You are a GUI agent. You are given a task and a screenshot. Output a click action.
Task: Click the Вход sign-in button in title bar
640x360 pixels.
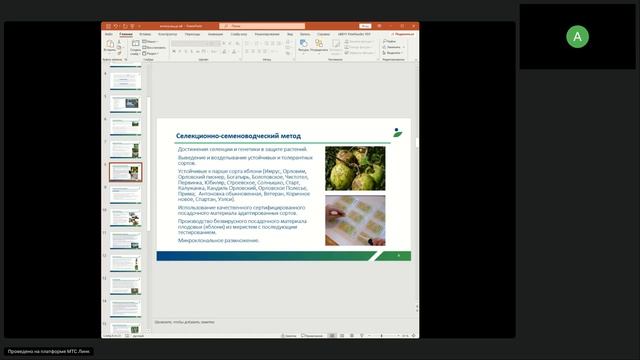(365, 26)
